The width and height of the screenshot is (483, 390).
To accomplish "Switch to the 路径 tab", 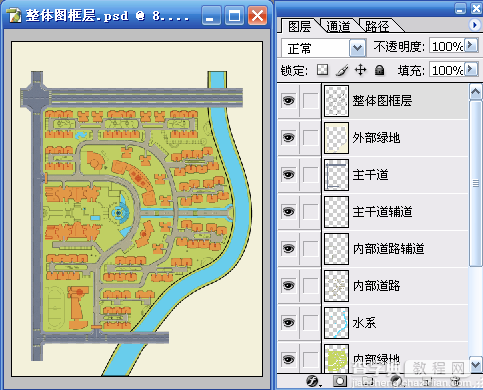I will (x=377, y=26).
